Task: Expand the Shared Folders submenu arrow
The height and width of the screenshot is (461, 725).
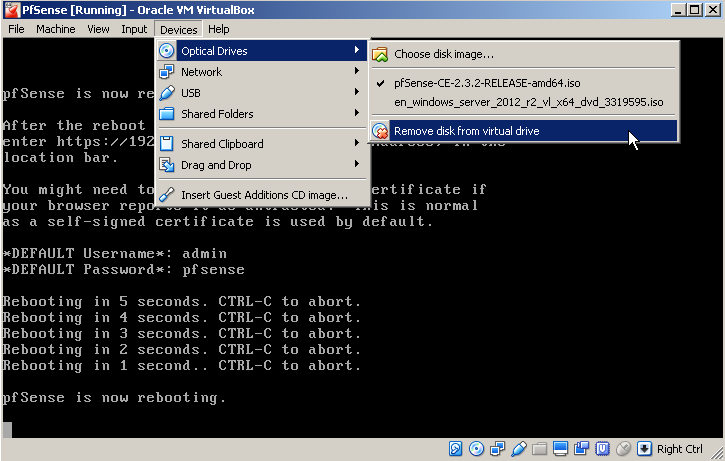Action: [357, 113]
